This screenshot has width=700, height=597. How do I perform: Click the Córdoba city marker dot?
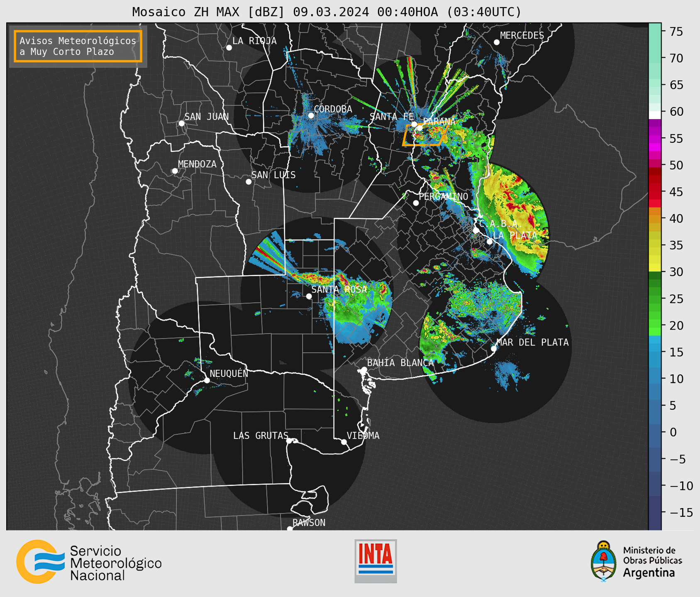pos(311,115)
